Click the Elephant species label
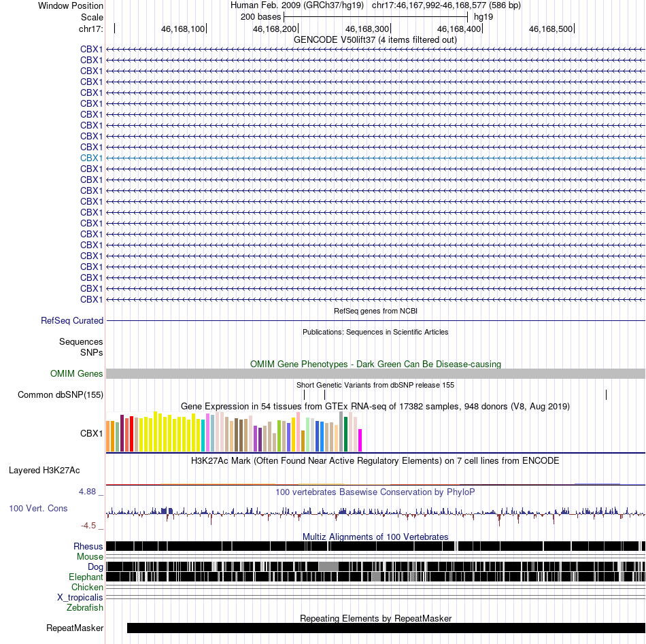Viewport: 646px width, 644px height. coord(86,577)
